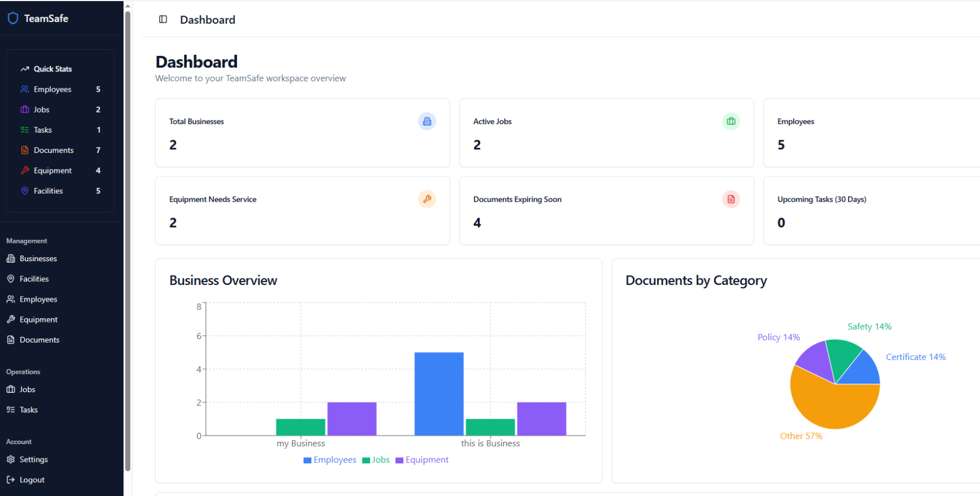The width and height of the screenshot is (980, 496).
Task: Click the Total Businesses building icon
Action: (427, 122)
